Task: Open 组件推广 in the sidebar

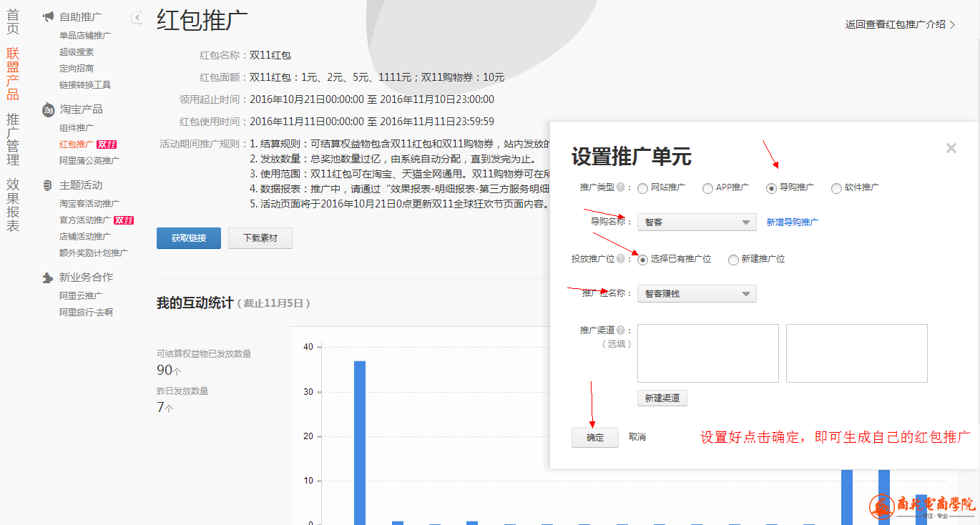Action: [77, 127]
